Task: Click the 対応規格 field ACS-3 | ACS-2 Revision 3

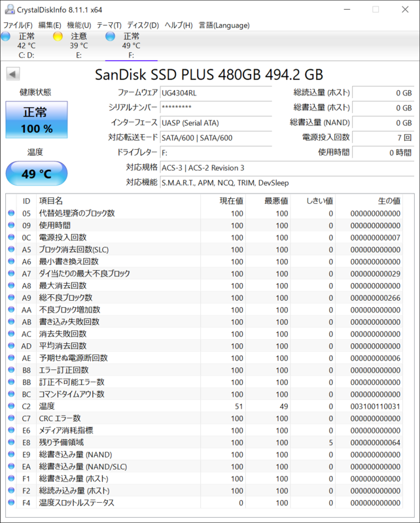Action: (x=287, y=168)
